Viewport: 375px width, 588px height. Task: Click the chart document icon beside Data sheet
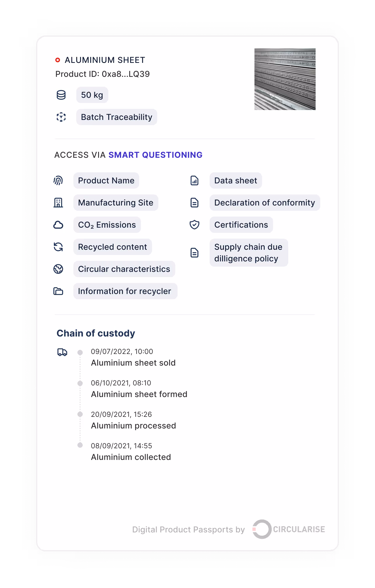pos(194,180)
